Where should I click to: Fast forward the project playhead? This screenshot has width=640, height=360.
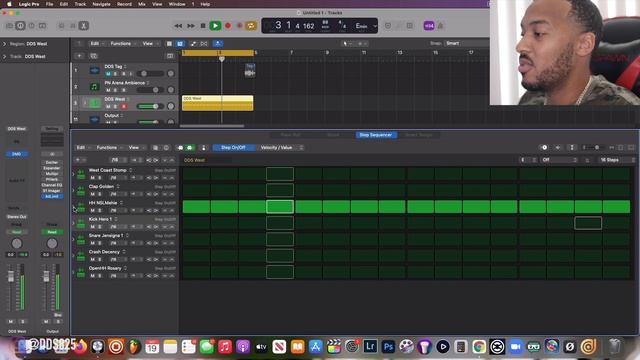191,26
